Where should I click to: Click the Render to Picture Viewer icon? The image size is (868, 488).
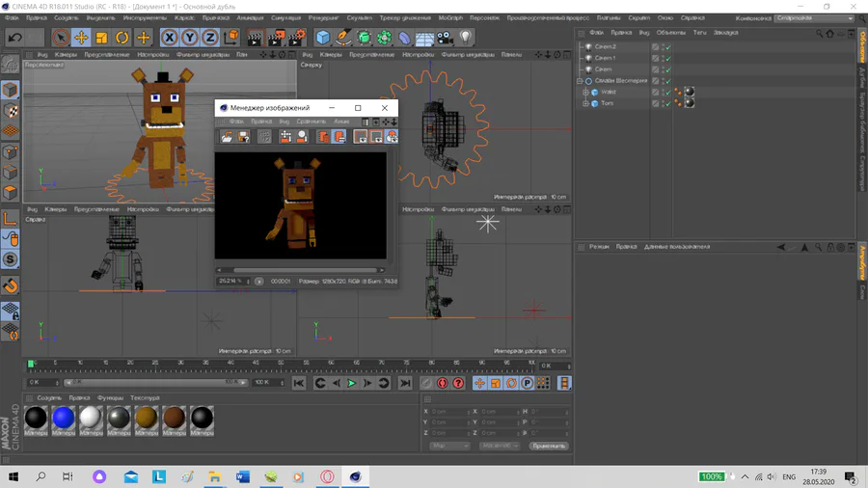coord(275,38)
